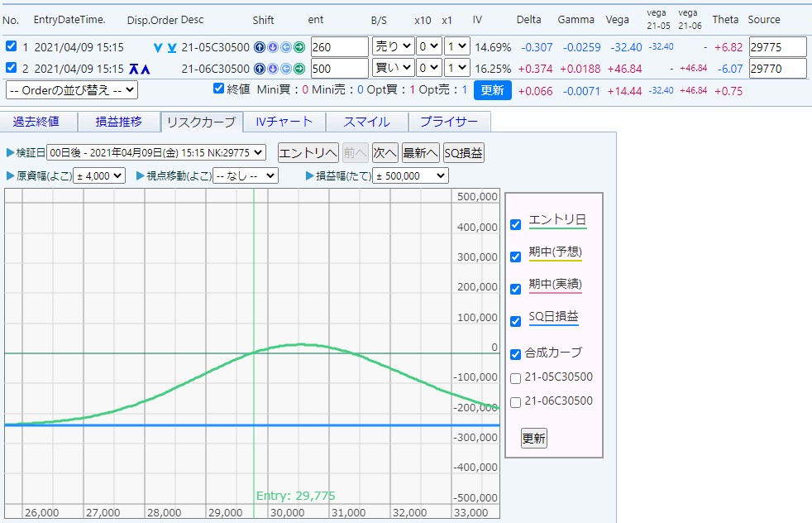Click move-to-top arrow for order 2

click(x=134, y=69)
